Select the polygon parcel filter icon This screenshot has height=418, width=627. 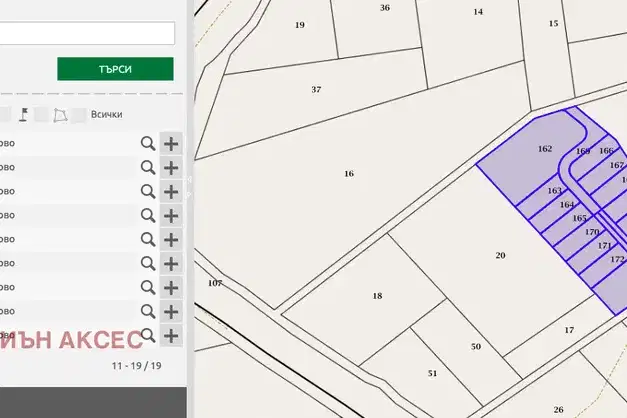coord(60,115)
